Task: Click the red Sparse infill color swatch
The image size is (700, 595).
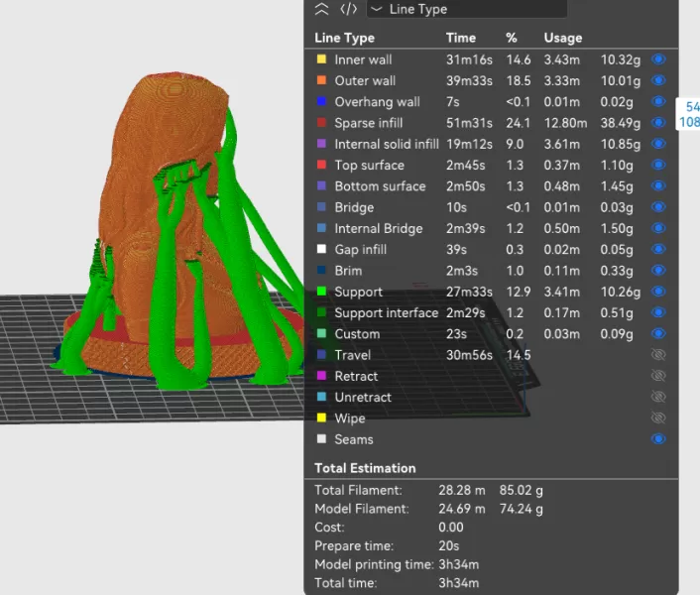Action: click(x=320, y=123)
